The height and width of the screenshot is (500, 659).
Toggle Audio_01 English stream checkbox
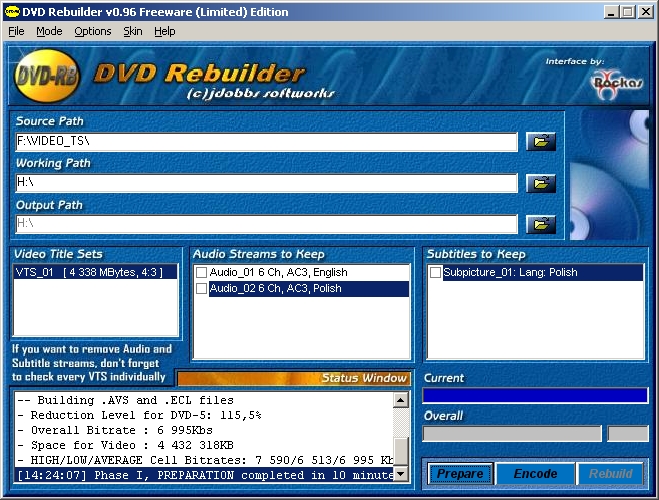[201, 273]
